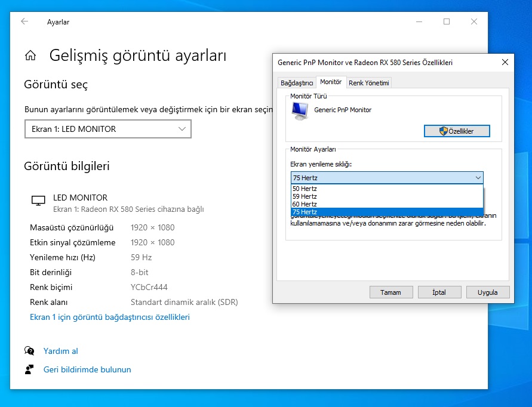Click the 8-bit depth value
The width and height of the screenshot is (532, 407).
[140, 272]
